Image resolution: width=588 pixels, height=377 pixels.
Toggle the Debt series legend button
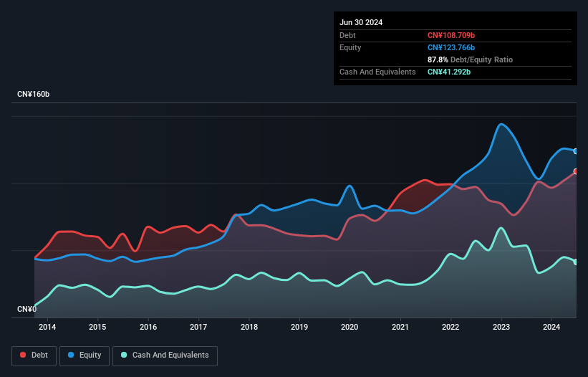34,355
